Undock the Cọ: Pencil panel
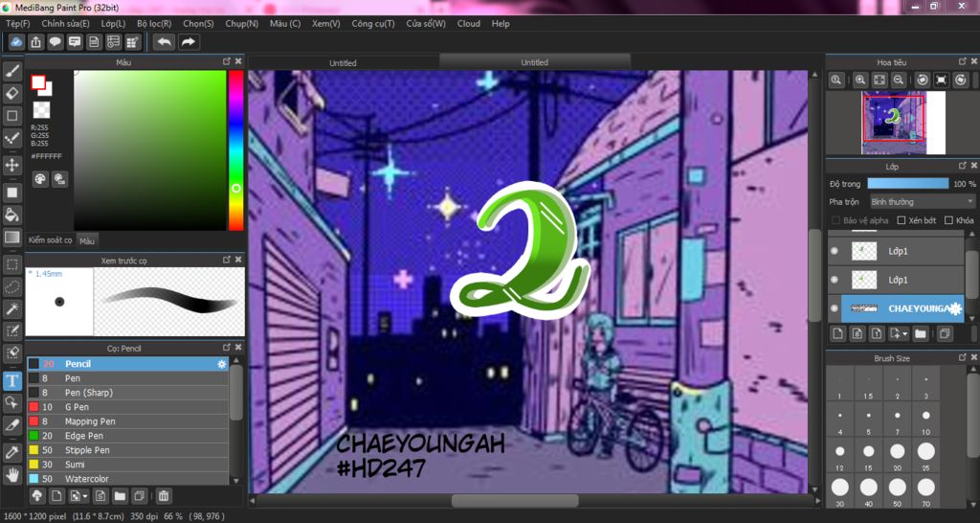 (227, 347)
